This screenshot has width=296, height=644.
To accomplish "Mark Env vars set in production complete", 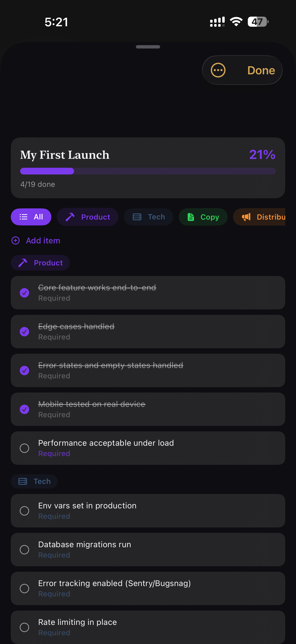I will click(x=24, y=511).
